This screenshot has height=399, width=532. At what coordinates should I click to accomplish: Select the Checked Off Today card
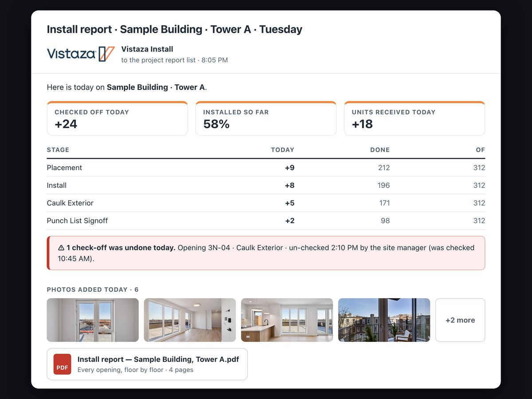click(117, 118)
